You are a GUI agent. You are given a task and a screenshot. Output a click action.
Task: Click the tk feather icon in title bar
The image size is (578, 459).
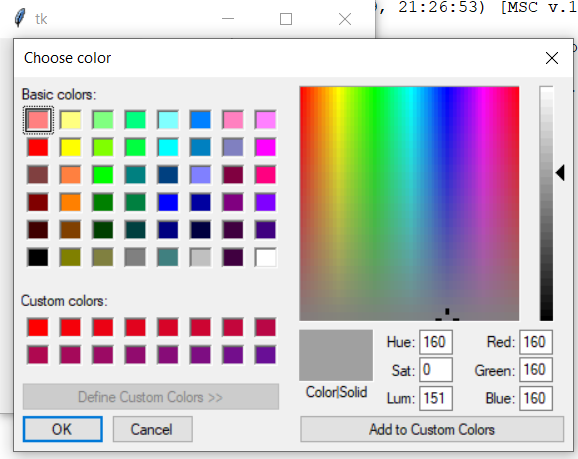20,18
